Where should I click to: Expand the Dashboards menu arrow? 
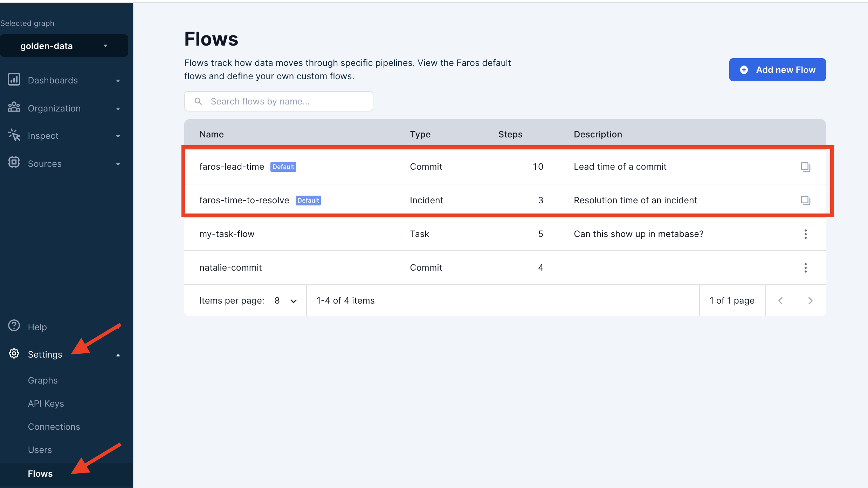[x=118, y=81]
